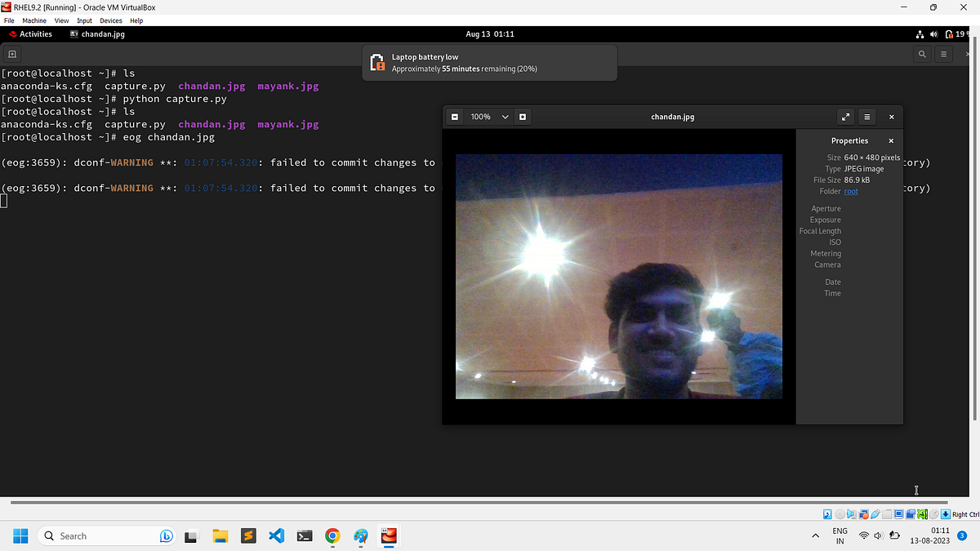Screen dimensions: 980x551
Task: Open the image viewer hamburger menu
Action: pyautogui.click(x=866, y=117)
